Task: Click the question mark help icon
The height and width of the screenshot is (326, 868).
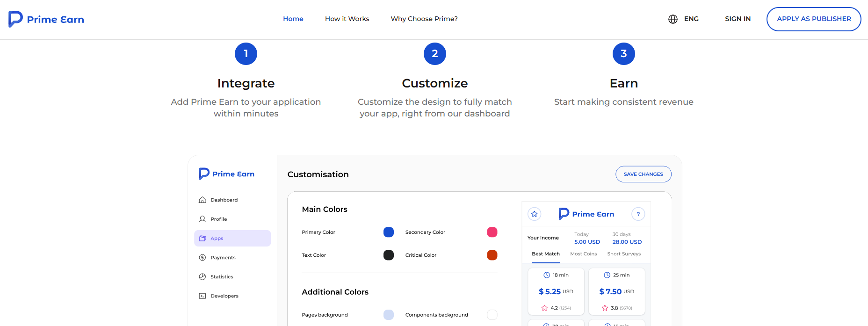Action: click(x=638, y=214)
